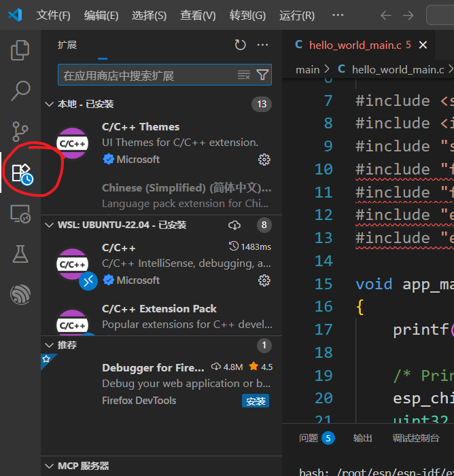Open the menu bar overflow ellipsis
This screenshot has height=476, width=454.
pos(338,15)
